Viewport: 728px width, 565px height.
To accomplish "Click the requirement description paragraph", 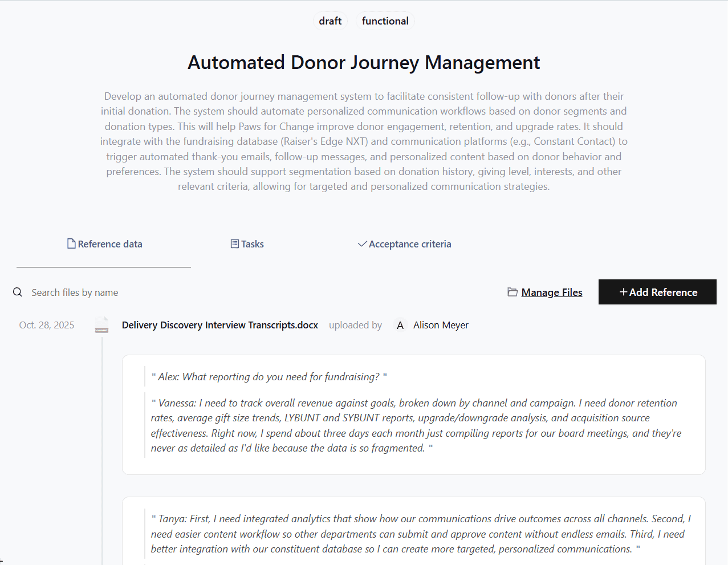I will (364, 141).
